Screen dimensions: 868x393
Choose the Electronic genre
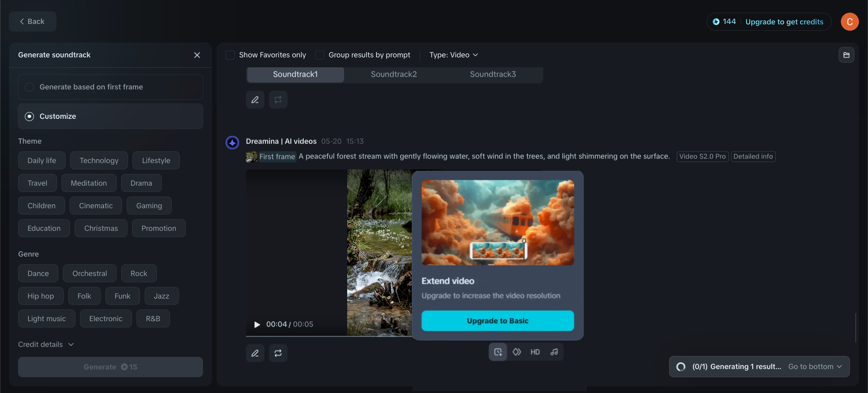click(106, 318)
